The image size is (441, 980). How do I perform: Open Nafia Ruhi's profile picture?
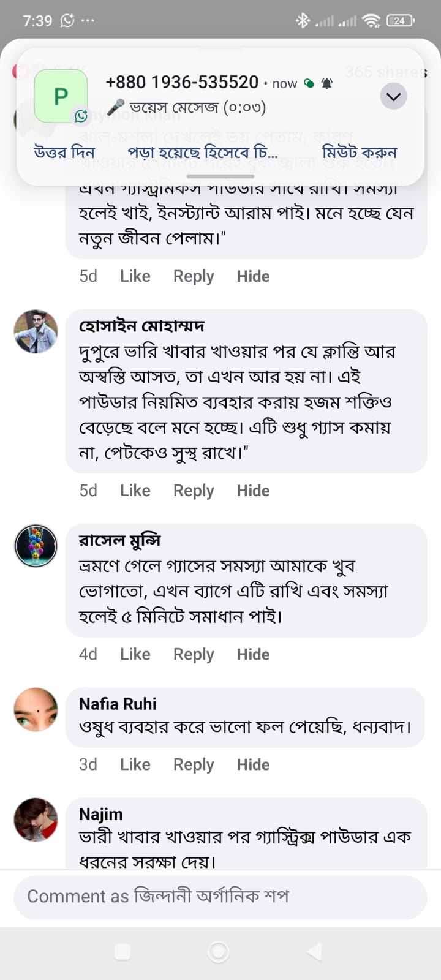click(x=36, y=709)
